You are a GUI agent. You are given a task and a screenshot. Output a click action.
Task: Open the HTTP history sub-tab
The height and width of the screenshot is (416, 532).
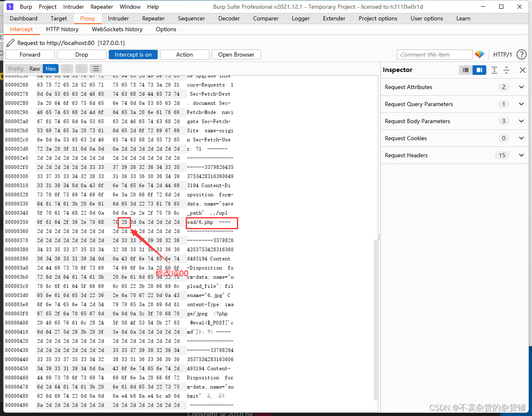pos(62,29)
